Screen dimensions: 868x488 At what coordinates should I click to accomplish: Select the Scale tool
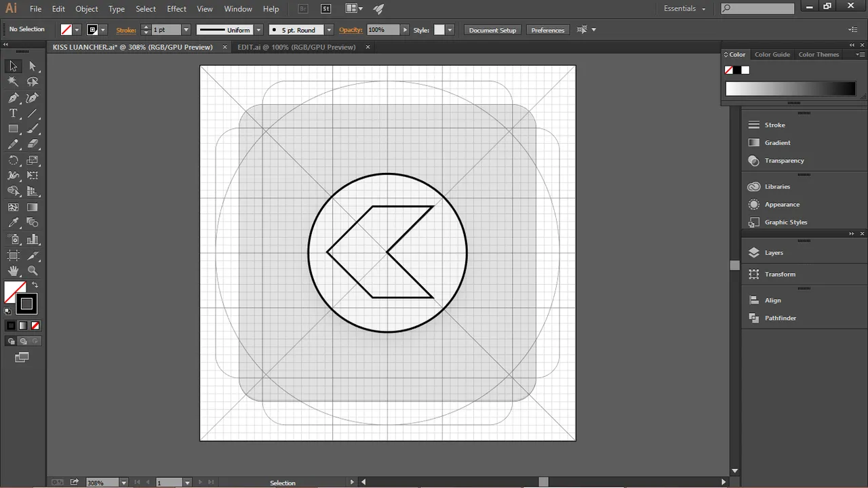[x=32, y=161]
